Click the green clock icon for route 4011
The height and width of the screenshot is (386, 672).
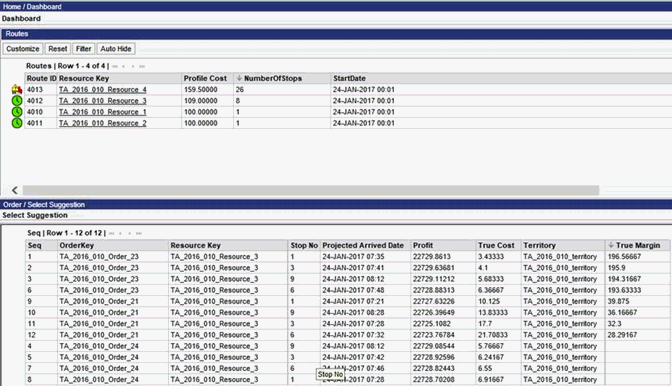point(17,123)
